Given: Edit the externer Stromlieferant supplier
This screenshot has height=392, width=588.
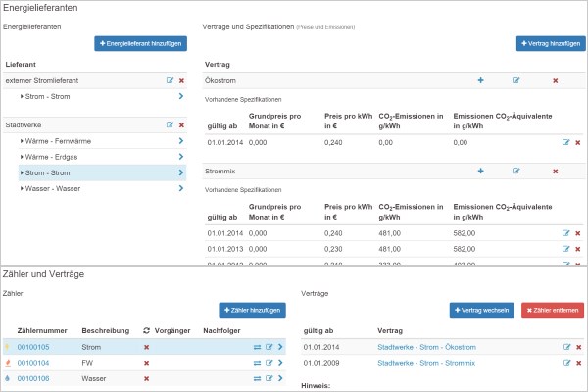Looking at the screenshot, I should tap(170, 79).
